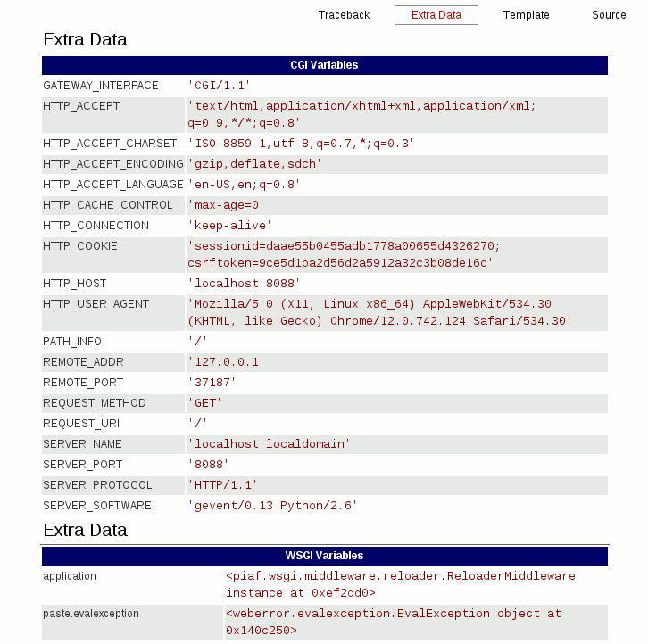Open the Traceback tab
This screenshot has height=644, width=648.
click(x=344, y=15)
